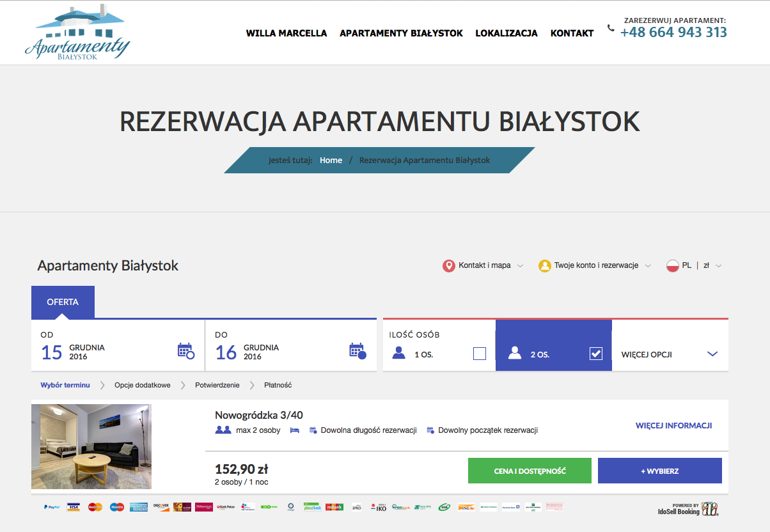
Task: Click the apartment photo thumbnail
Action: click(91, 446)
